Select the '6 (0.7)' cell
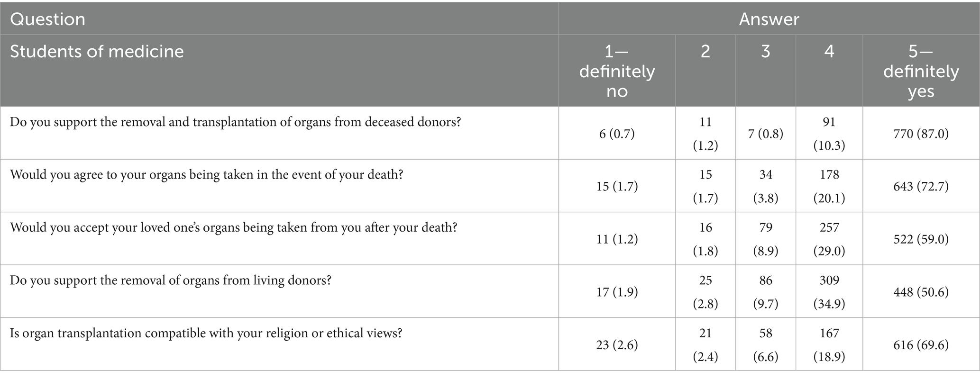 tap(617, 134)
